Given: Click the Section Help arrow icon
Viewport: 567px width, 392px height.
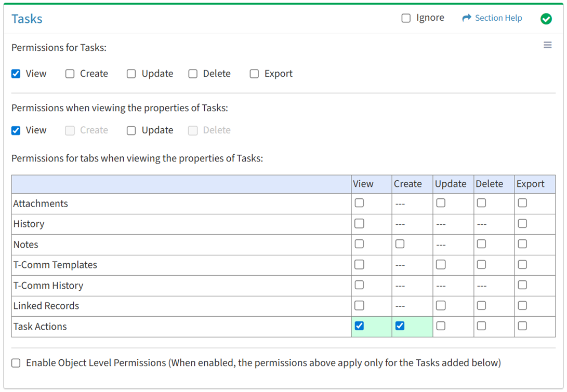Looking at the screenshot, I should (x=466, y=18).
